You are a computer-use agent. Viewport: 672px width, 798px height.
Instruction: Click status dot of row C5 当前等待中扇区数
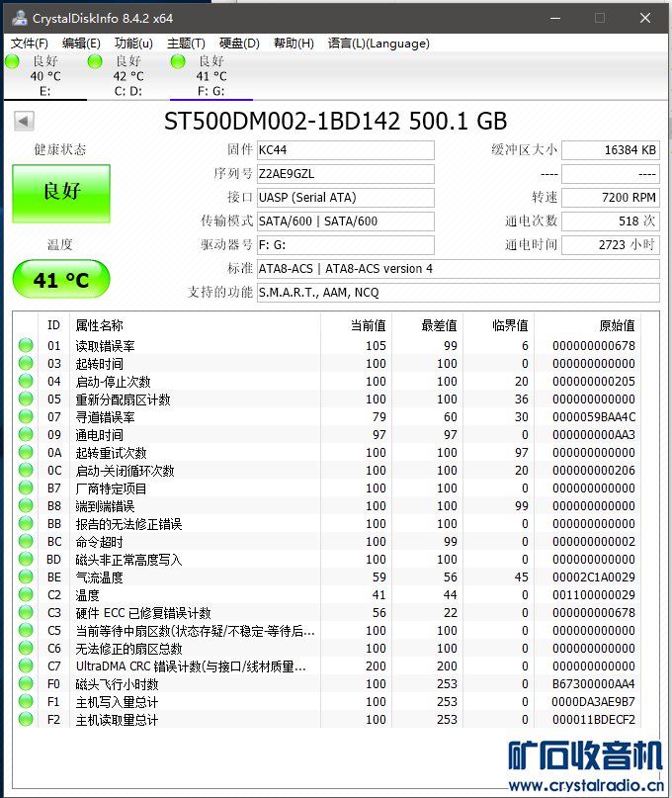pyautogui.click(x=26, y=631)
